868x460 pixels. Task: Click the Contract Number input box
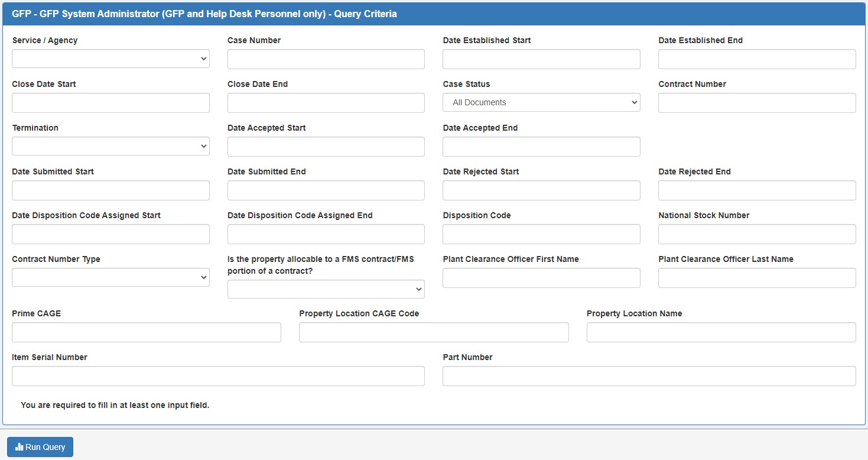(756, 102)
